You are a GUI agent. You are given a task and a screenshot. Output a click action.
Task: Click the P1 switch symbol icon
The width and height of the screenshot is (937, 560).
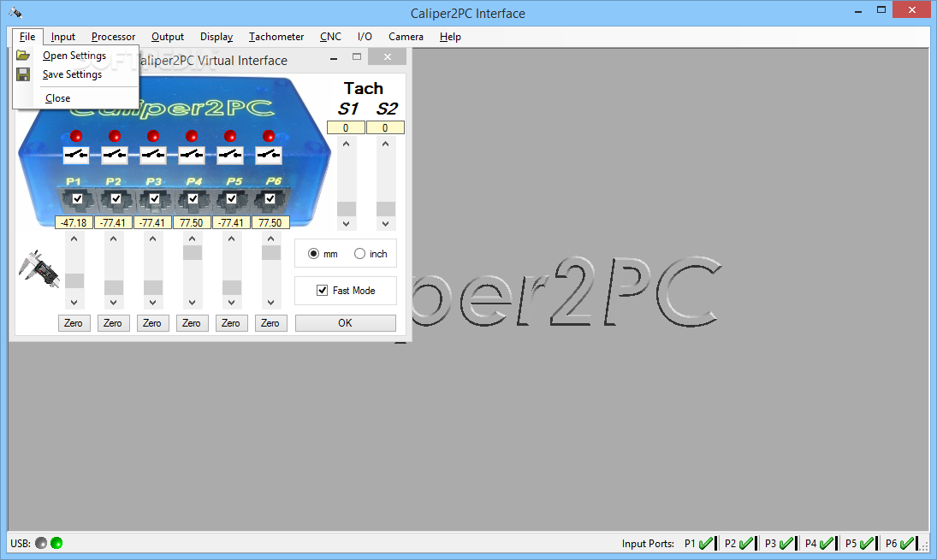(x=76, y=156)
